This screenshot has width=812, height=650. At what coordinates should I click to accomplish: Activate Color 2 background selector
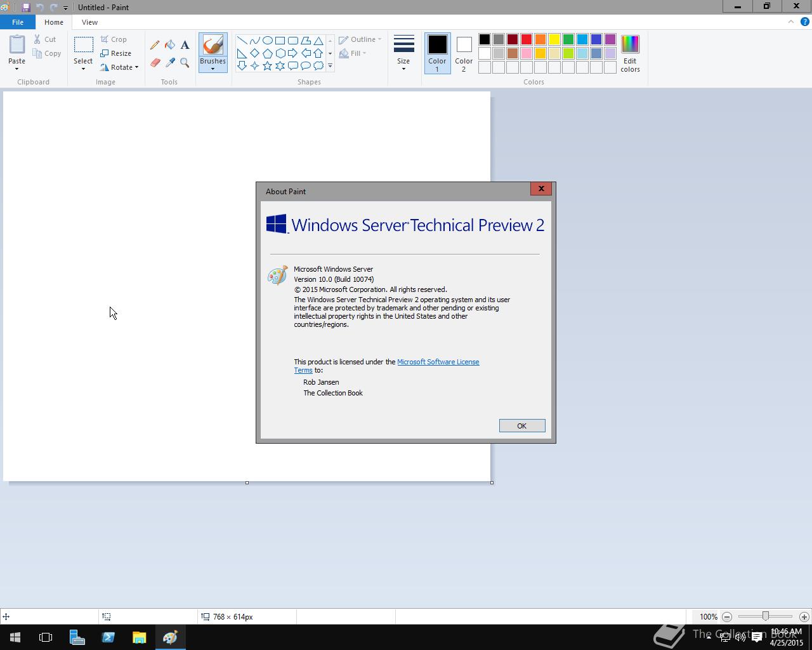(x=464, y=53)
